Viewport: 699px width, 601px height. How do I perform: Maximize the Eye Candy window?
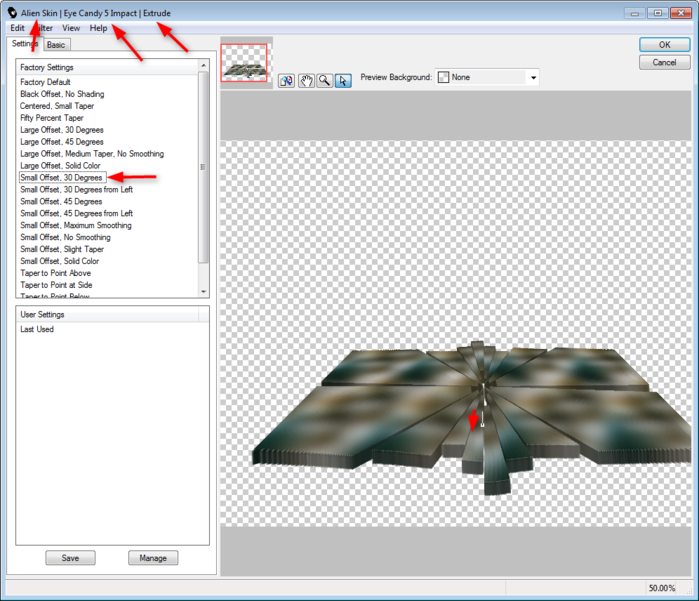[658, 13]
